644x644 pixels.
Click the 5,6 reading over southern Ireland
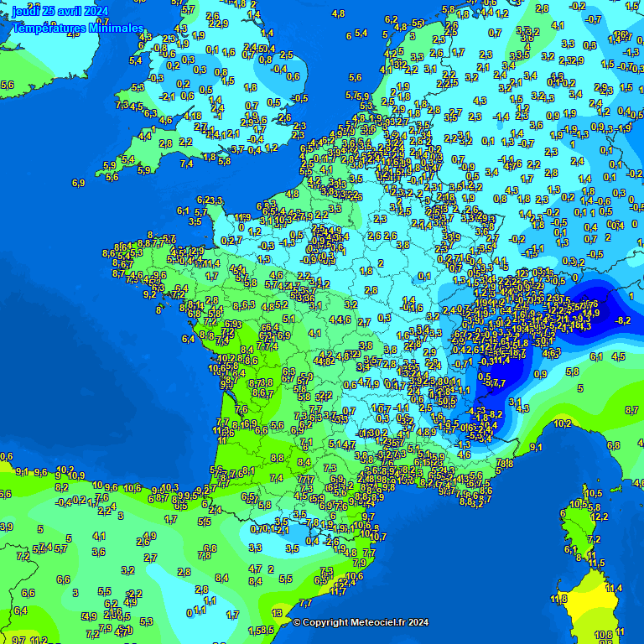(8, 85)
